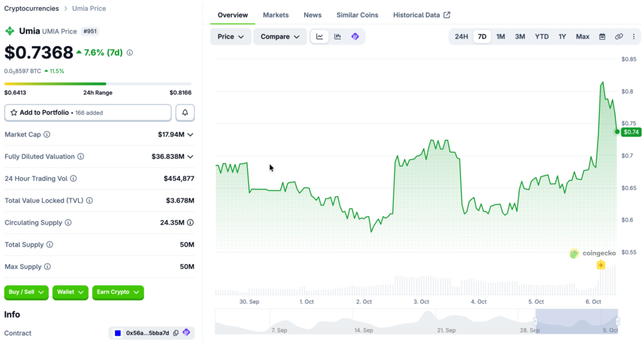Show info icon beside 24.35M value
Viewport: 644px width, 343px height.
click(x=190, y=223)
